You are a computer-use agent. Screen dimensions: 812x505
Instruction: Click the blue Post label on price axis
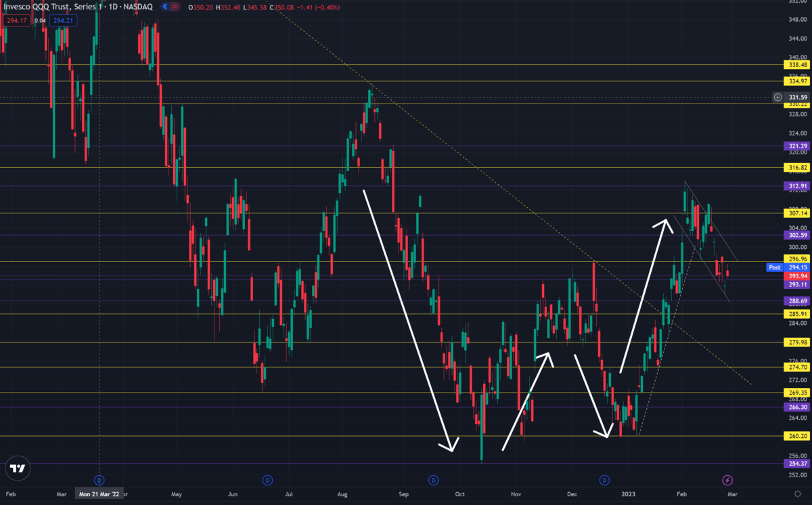tap(775, 267)
